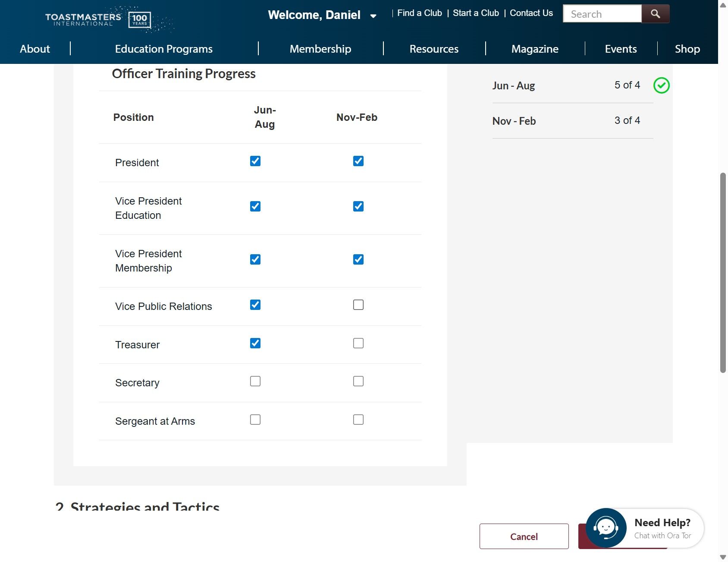Open the Find a Club link

pos(419,13)
